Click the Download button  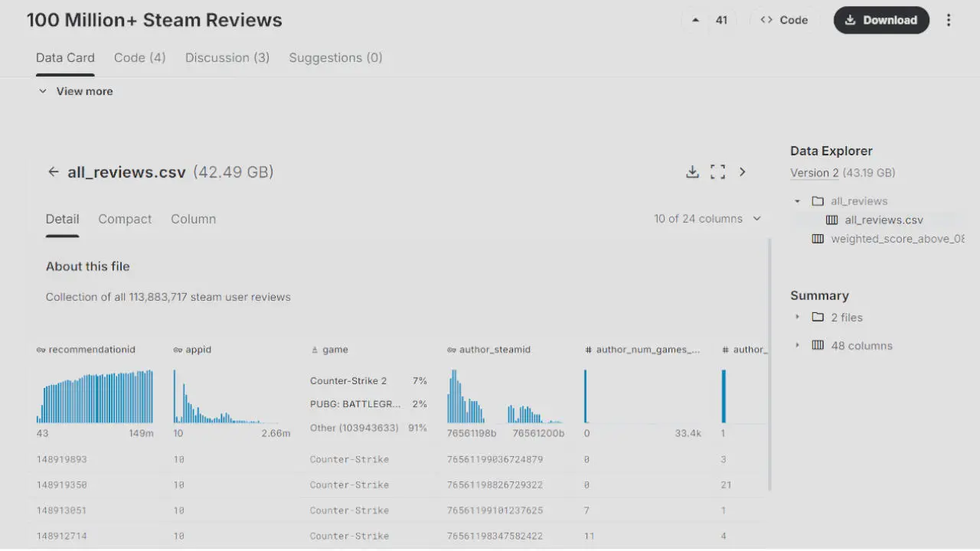881,21
